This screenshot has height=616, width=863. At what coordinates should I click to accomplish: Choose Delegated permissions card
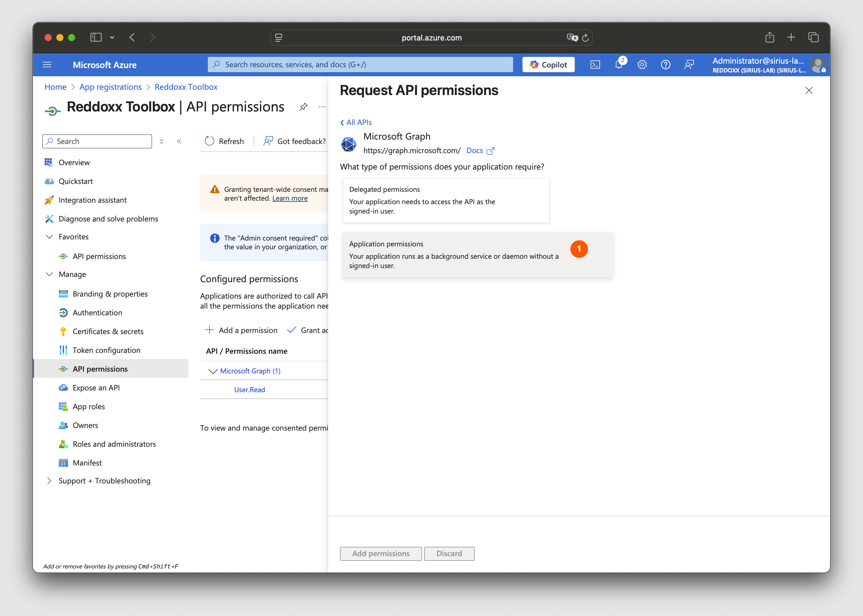[x=446, y=200]
